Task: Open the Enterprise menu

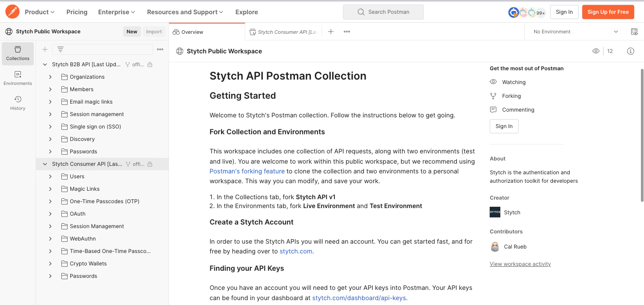Action: click(x=117, y=12)
